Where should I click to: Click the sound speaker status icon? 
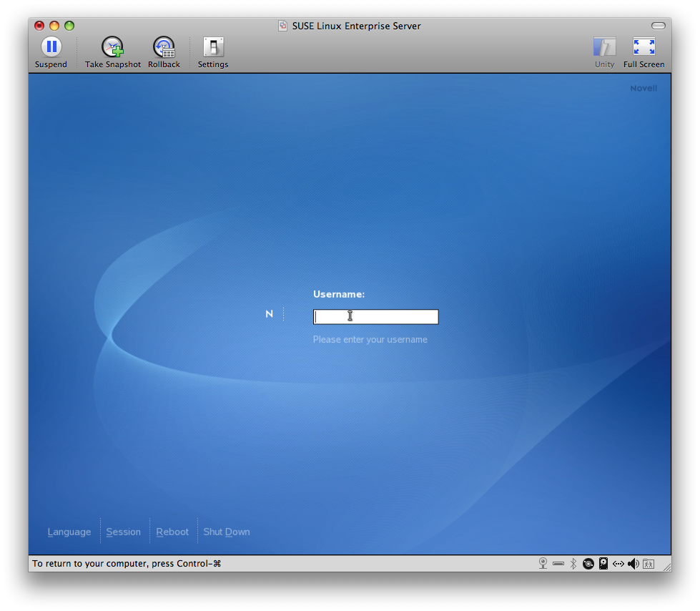click(633, 564)
